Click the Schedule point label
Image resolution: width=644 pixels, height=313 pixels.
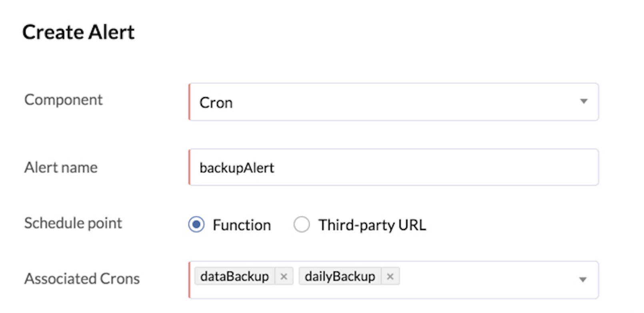[73, 223]
